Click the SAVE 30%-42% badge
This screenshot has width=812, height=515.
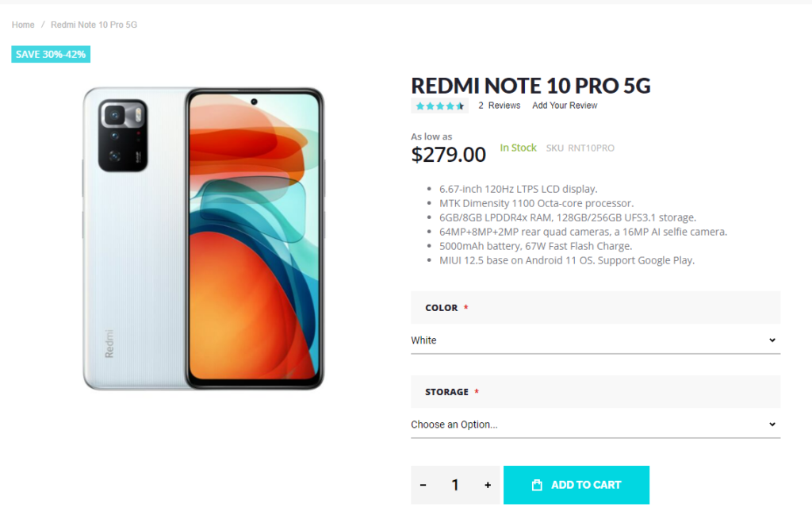click(x=50, y=54)
